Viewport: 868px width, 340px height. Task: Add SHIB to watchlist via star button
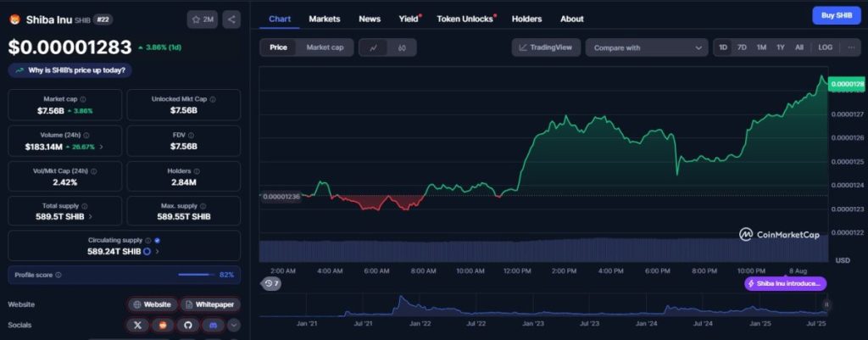pos(203,20)
